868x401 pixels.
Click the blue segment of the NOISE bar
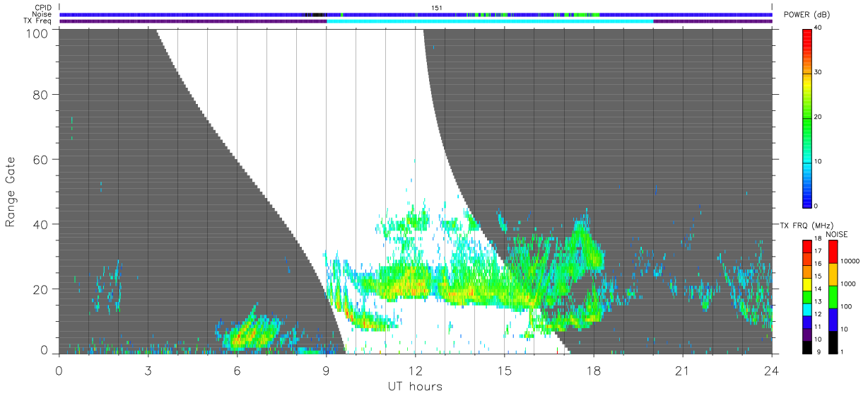832,318
